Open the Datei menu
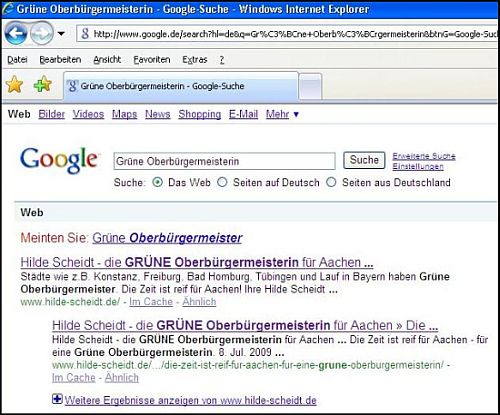Screen dimensions: 500x415 (x=17, y=60)
